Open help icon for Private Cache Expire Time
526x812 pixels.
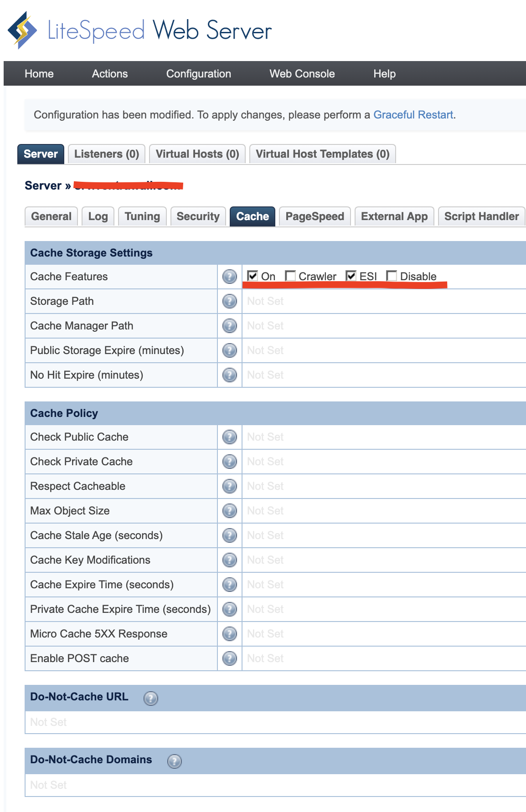(x=230, y=609)
